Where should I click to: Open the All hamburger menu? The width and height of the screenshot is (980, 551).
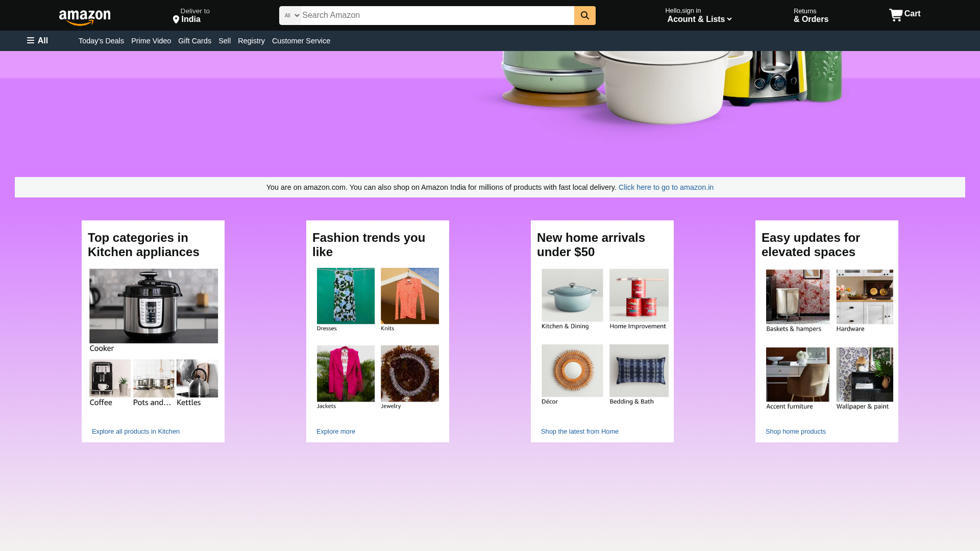37,41
